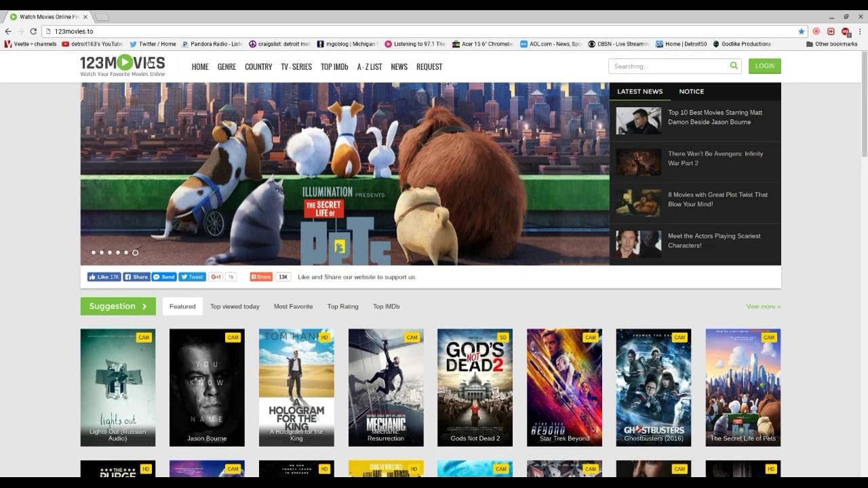Open the Veetle channels bookmark
Screen dimensions: 868x488
(31, 44)
